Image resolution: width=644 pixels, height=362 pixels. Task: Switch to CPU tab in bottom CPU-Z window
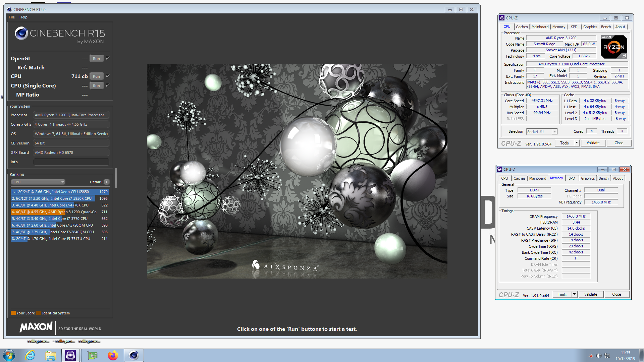tap(504, 178)
